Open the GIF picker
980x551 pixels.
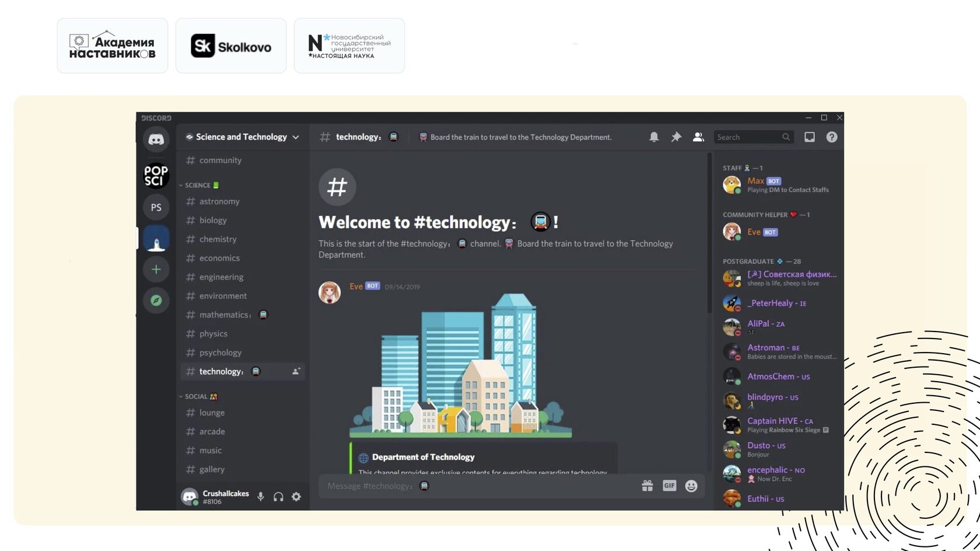pyautogui.click(x=669, y=486)
